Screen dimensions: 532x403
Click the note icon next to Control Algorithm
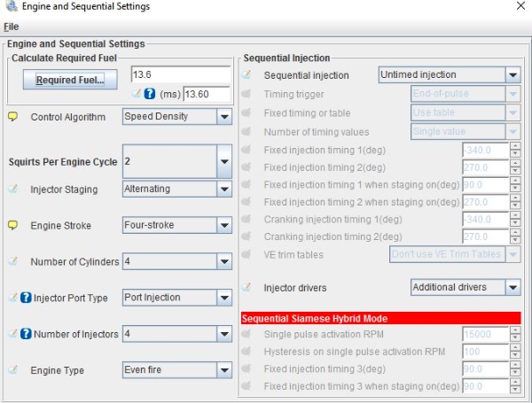click(x=13, y=116)
